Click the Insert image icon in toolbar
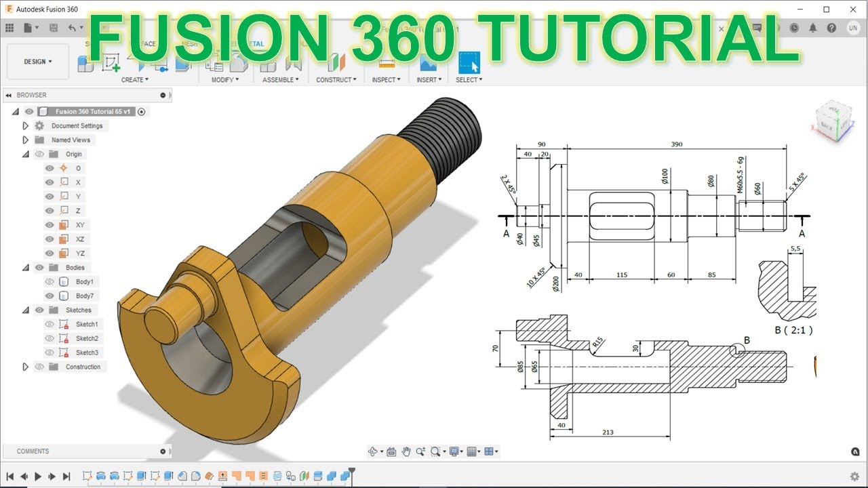The width and height of the screenshot is (868, 488). 428,63
